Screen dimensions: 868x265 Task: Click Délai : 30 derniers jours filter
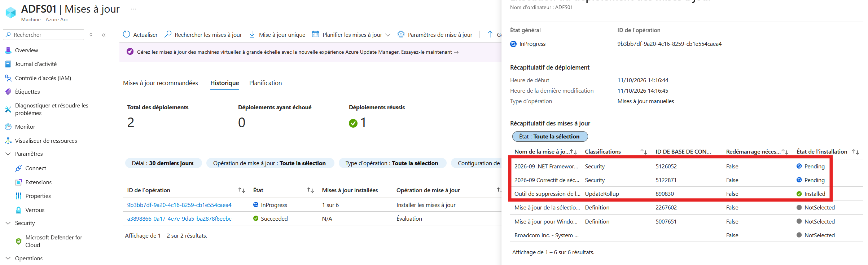[163, 163]
